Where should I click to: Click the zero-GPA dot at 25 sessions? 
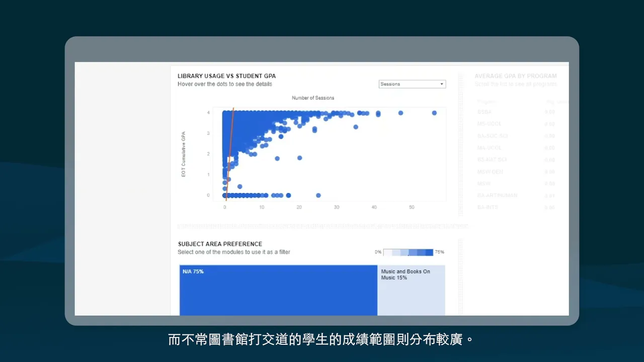[318, 195]
